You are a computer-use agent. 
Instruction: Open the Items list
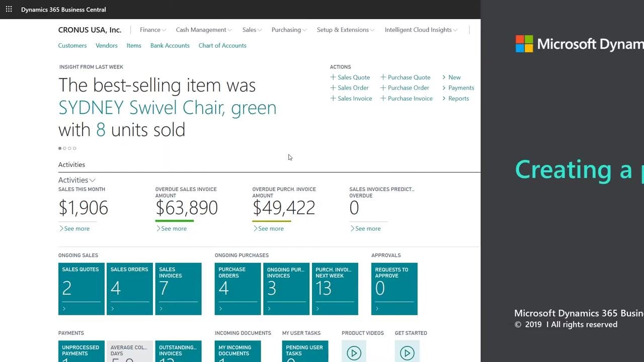point(134,45)
